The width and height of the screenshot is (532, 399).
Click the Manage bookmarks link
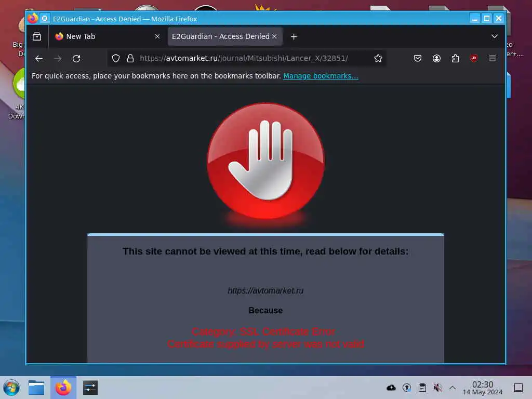coord(321,76)
